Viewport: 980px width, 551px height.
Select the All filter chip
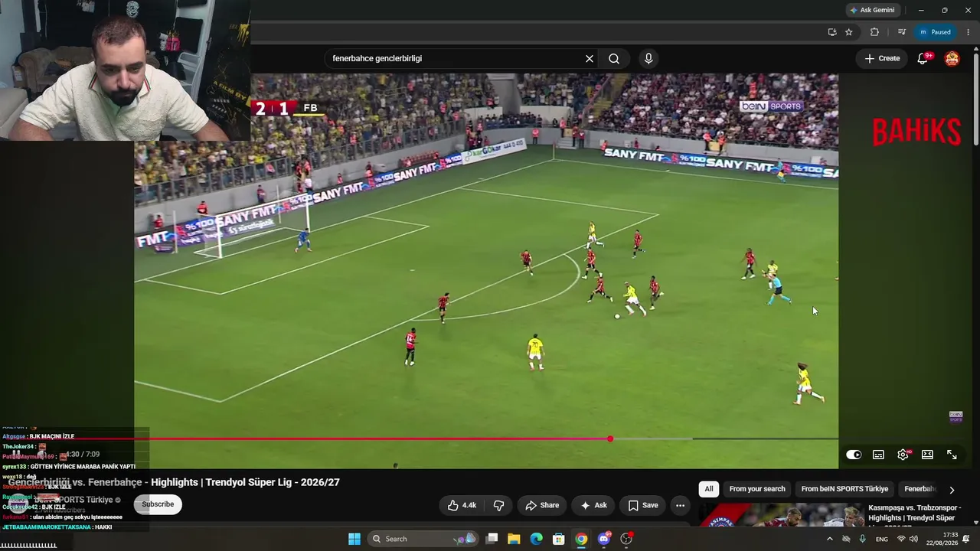click(709, 489)
